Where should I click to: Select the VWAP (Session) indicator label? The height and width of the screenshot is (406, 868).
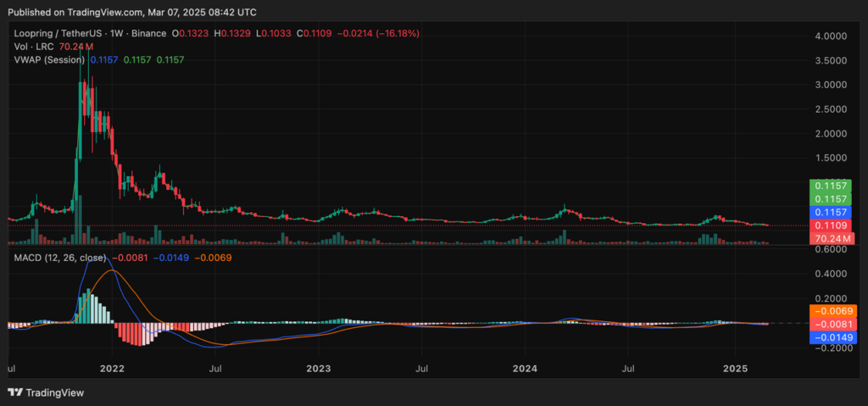pos(48,59)
